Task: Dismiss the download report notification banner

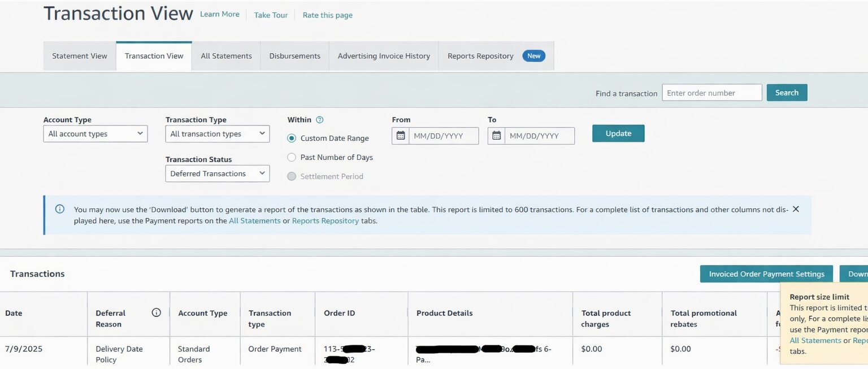Action: [x=796, y=209]
